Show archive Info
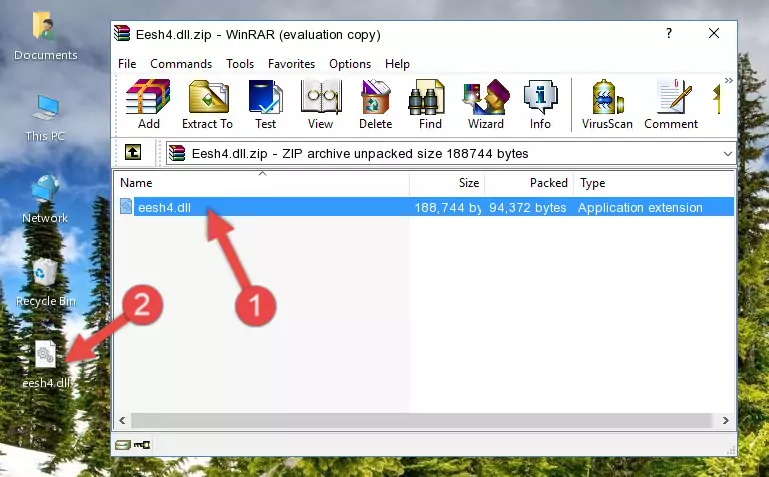Image resolution: width=769 pixels, height=477 pixels. tap(540, 104)
